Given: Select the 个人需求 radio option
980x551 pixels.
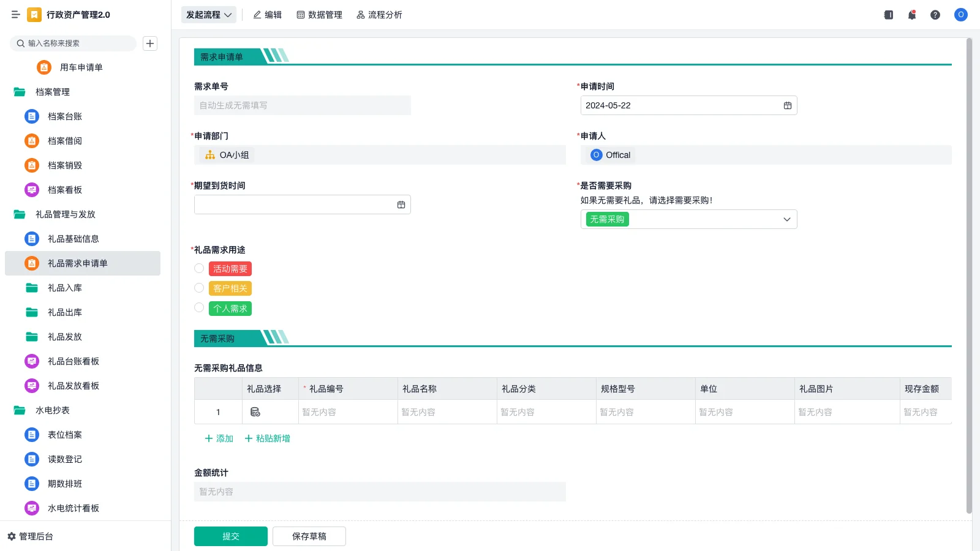Looking at the screenshot, I should click(x=199, y=307).
